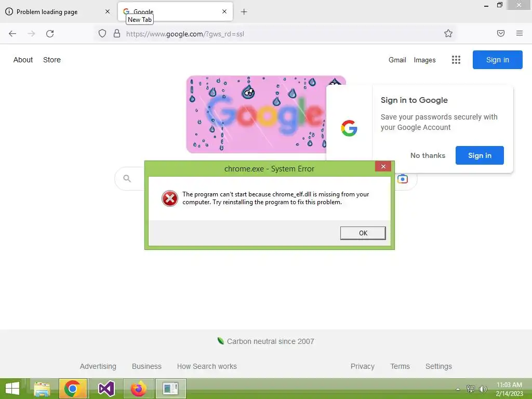Click the top-right blue Sign in button
532x399 pixels.
(497, 60)
